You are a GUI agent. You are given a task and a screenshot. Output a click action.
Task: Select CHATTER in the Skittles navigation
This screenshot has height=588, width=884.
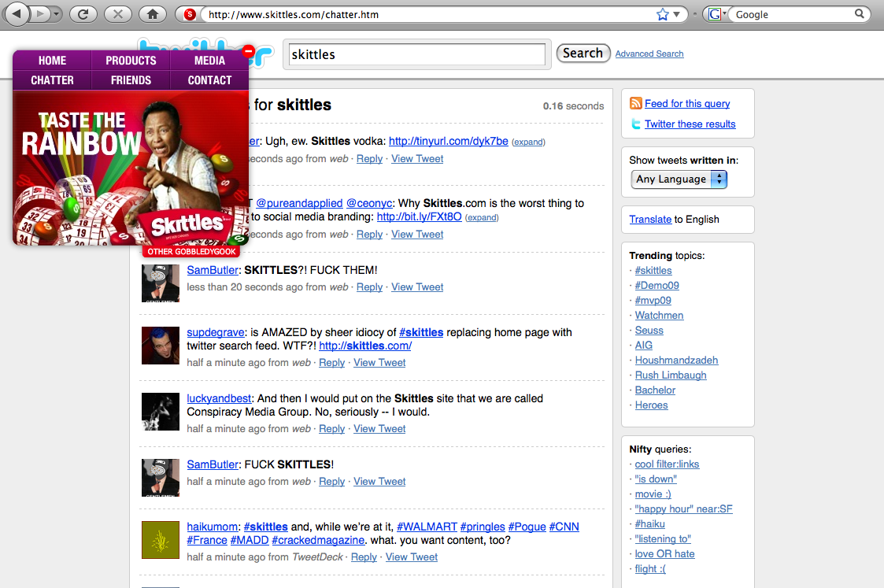click(x=52, y=80)
